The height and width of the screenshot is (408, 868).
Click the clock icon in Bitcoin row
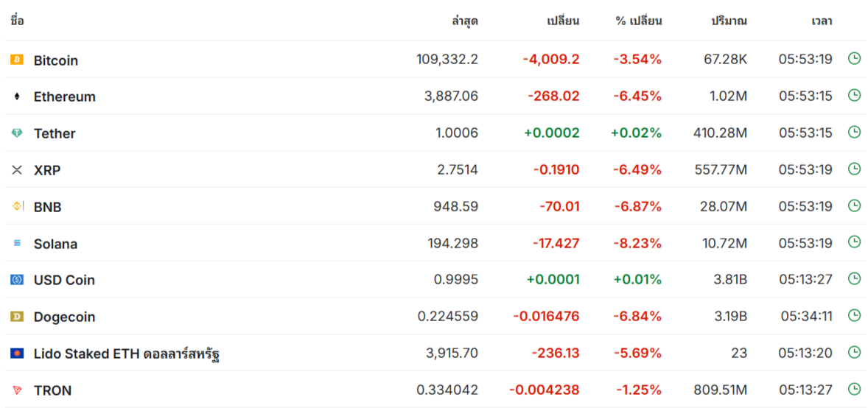pos(854,58)
